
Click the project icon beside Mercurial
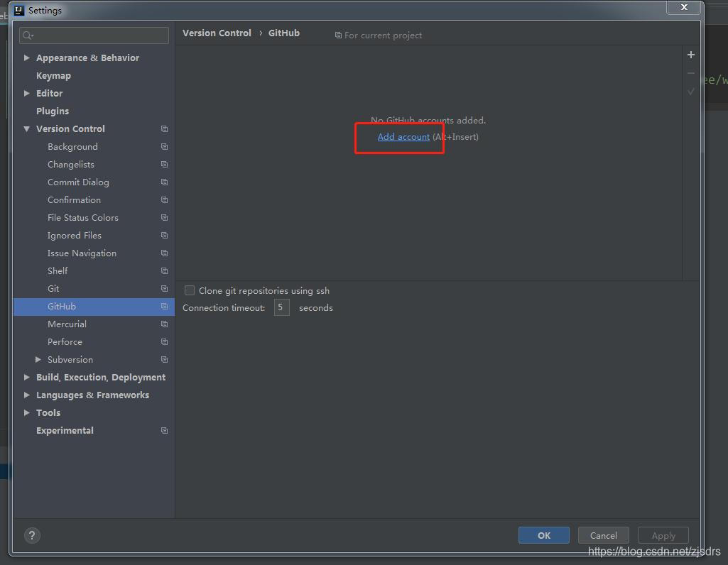tap(164, 324)
